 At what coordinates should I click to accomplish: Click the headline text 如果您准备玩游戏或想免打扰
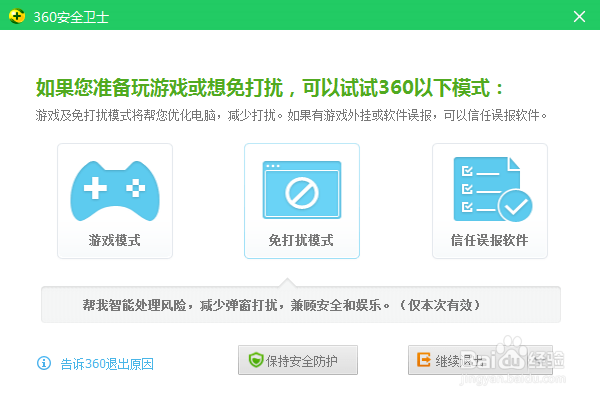[x=159, y=88]
